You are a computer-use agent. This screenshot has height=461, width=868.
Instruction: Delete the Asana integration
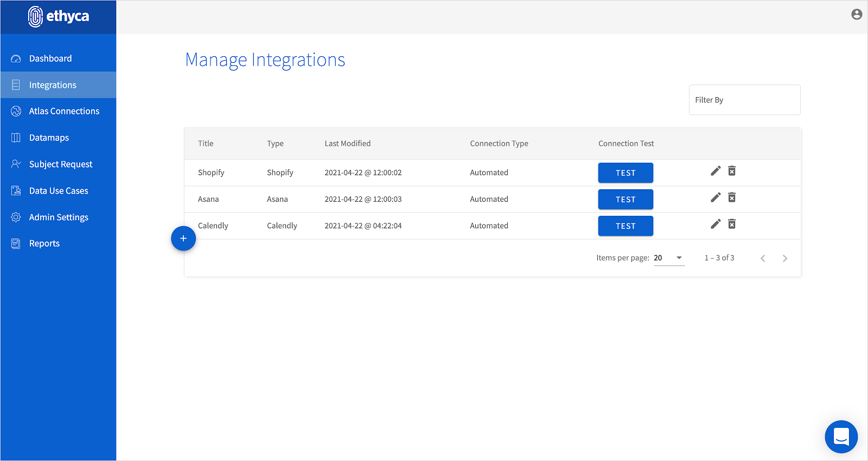point(732,197)
